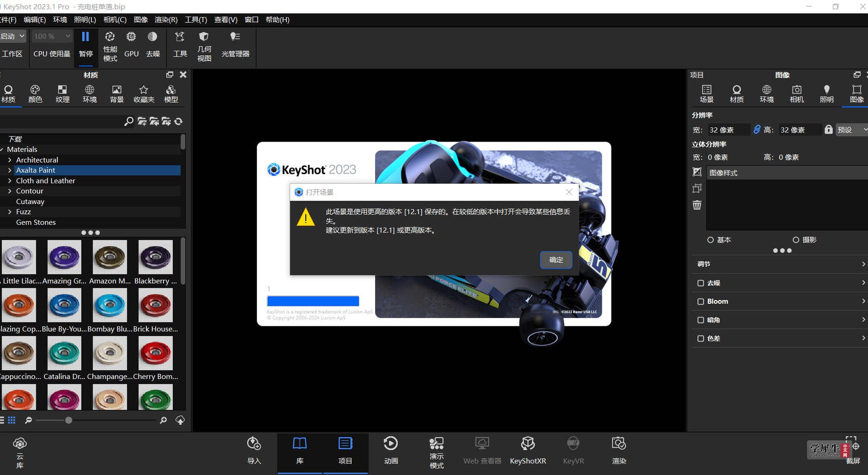
Task: Expand the Fuzz folder
Action: coord(10,212)
